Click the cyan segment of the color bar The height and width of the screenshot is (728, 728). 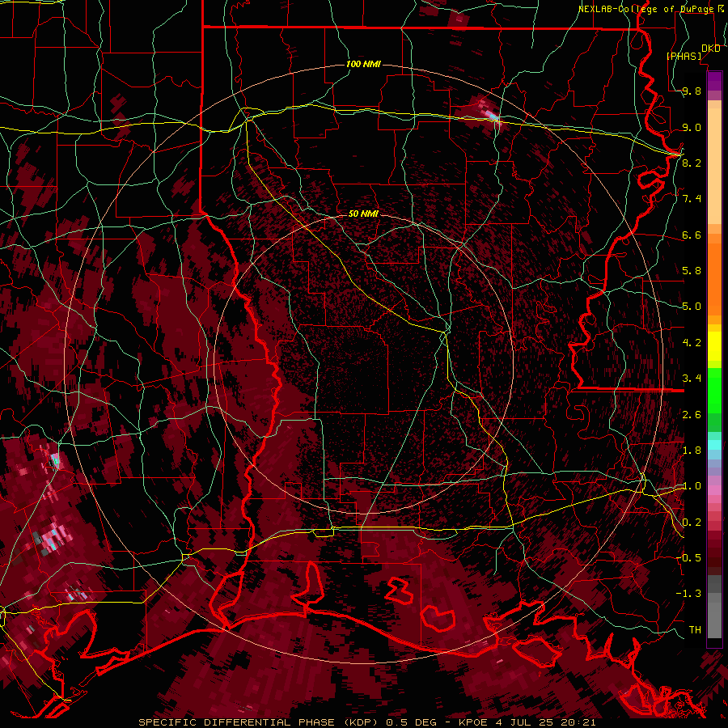[x=714, y=445]
